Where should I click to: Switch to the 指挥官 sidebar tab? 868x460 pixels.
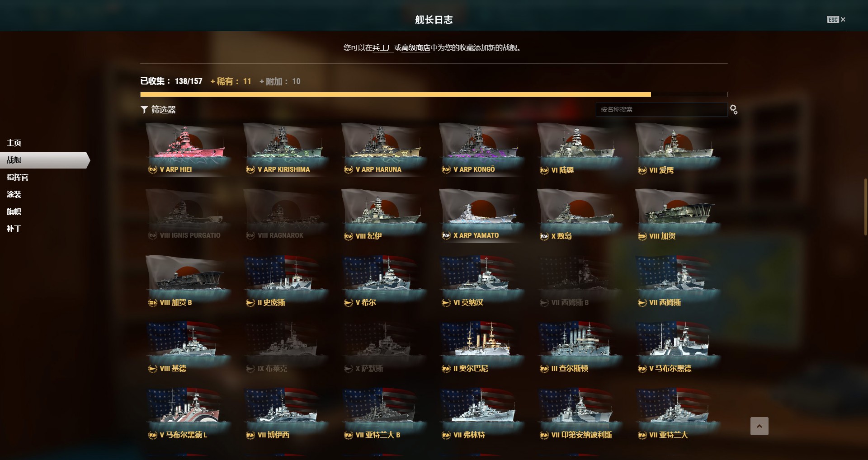(x=18, y=177)
